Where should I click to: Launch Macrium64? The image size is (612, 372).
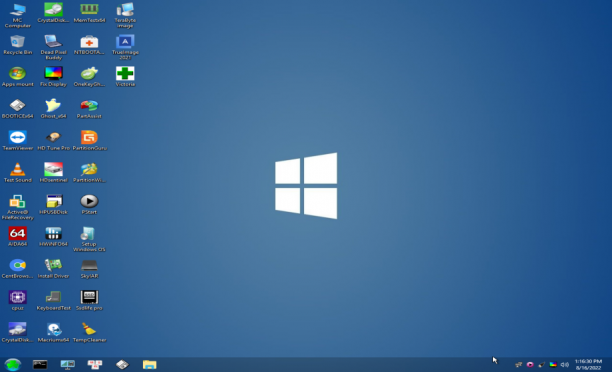coord(53,333)
